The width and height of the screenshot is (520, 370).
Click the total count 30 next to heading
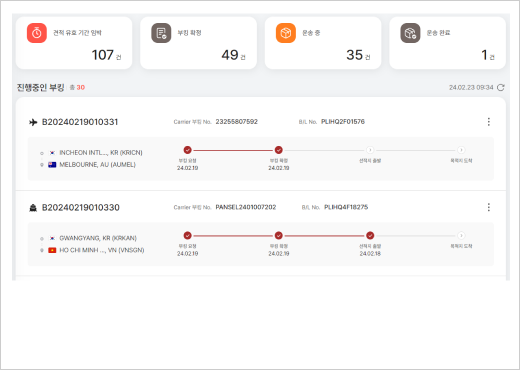coord(81,87)
